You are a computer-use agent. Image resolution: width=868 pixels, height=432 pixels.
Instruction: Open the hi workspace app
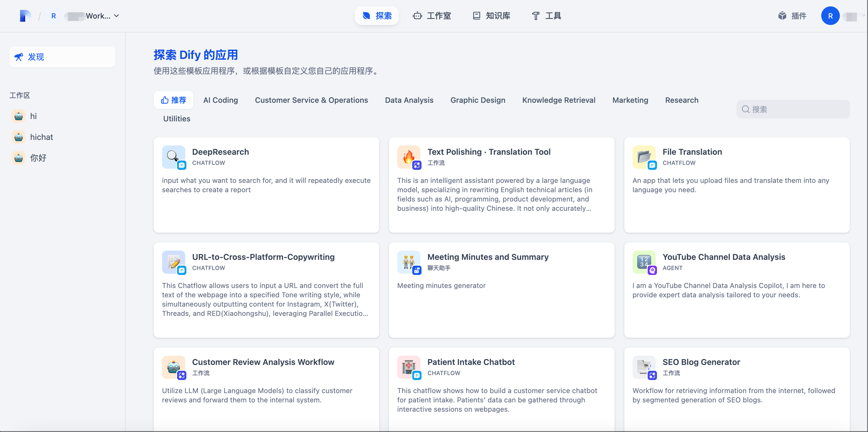coord(62,116)
